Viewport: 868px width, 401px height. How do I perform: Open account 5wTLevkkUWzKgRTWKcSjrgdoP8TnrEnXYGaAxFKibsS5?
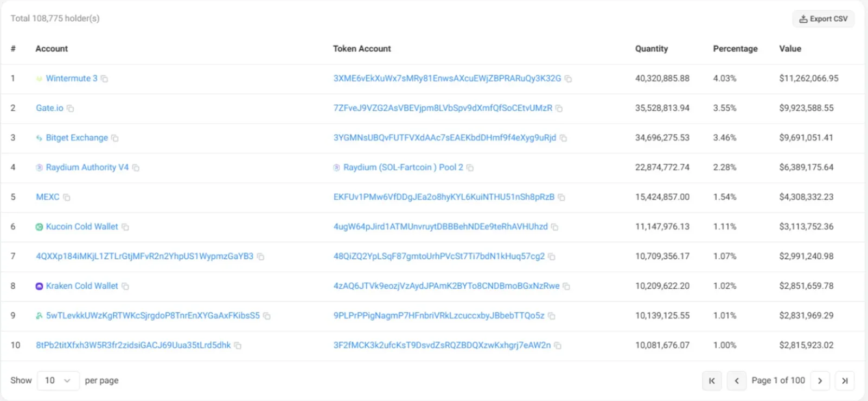click(x=152, y=315)
